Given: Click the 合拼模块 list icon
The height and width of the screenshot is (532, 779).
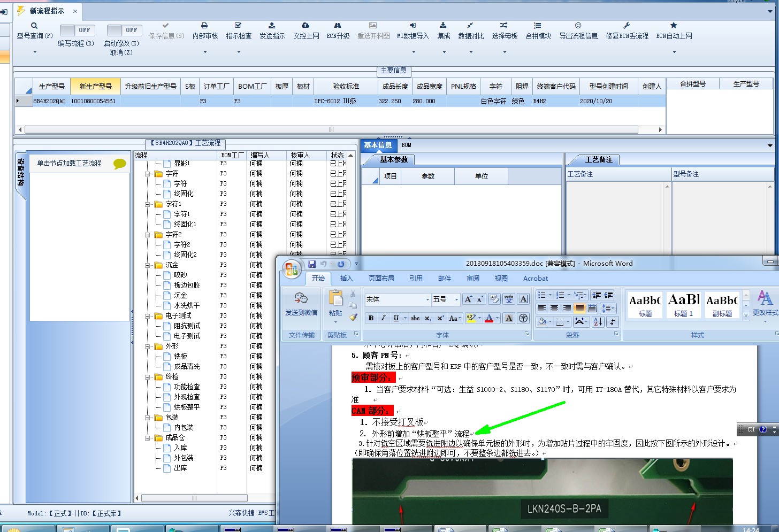Looking at the screenshot, I should [x=538, y=25].
